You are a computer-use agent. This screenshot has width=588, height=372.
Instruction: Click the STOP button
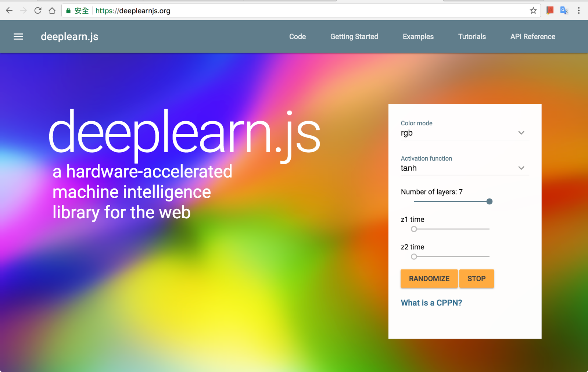(477, 279)
